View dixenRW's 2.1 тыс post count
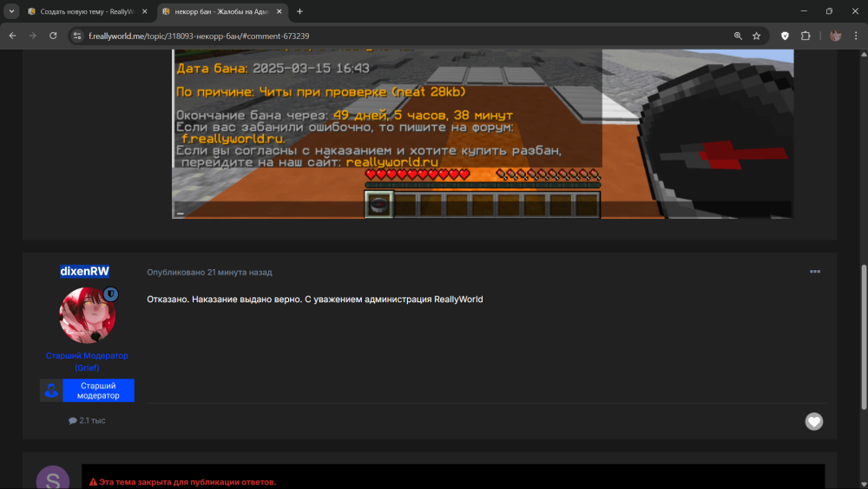 click(x=87, y=420)
